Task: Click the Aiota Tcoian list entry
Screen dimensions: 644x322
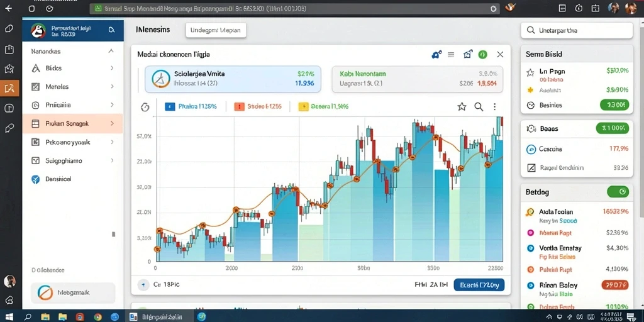Action: pos(577,216)
